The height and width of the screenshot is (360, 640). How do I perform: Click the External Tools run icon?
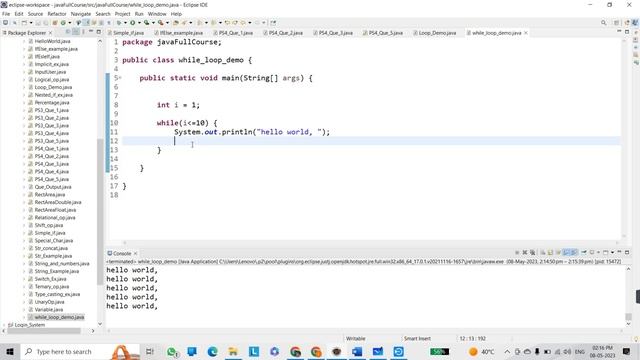coord(161,23)
